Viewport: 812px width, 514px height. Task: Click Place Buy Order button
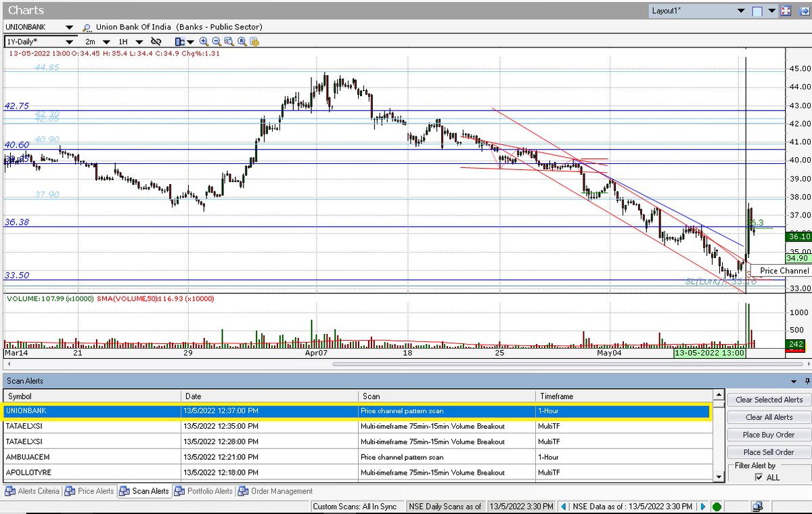click(769, 435)
